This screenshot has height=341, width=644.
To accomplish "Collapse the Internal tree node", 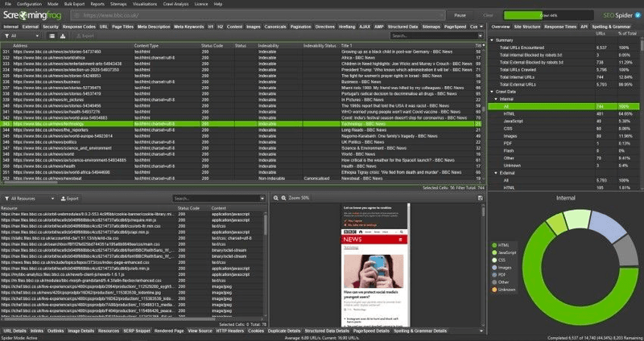I will pyautogui.click(x=496, y=99).
